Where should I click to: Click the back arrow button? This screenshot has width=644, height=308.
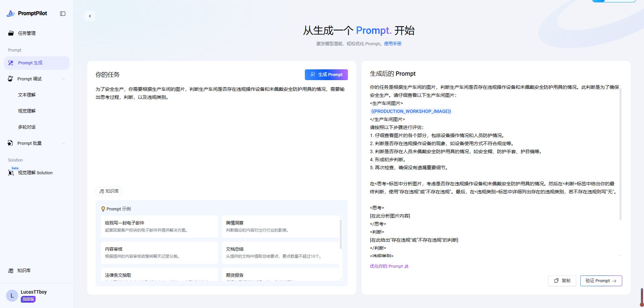tap(90, 16)
